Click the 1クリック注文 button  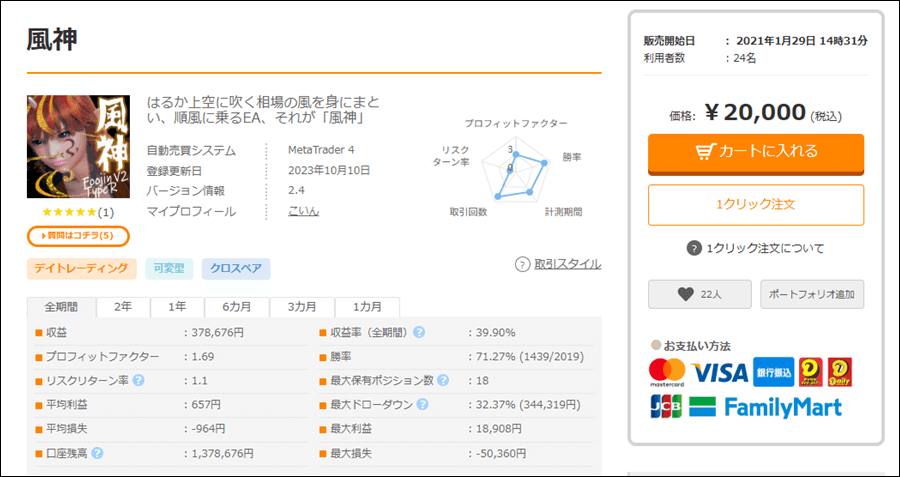click(x=756, y=204)
